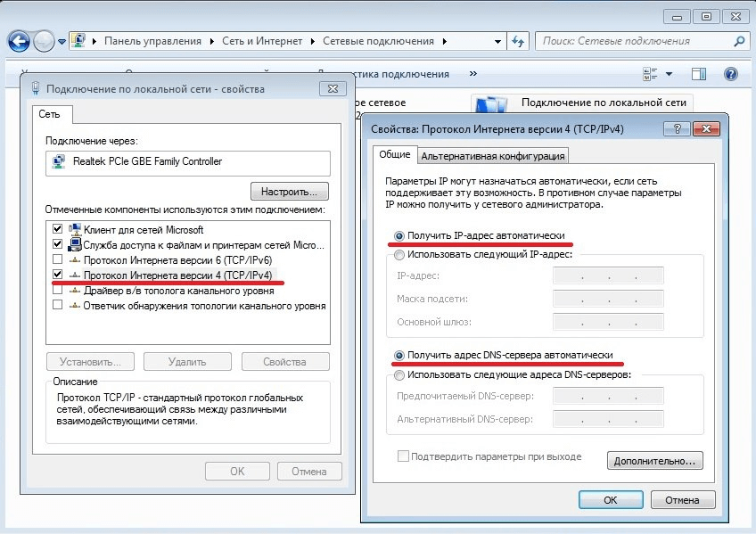Toggle the preview pane icon in toolbar
This screenshot has height=534, width=756.
(699, 74)
